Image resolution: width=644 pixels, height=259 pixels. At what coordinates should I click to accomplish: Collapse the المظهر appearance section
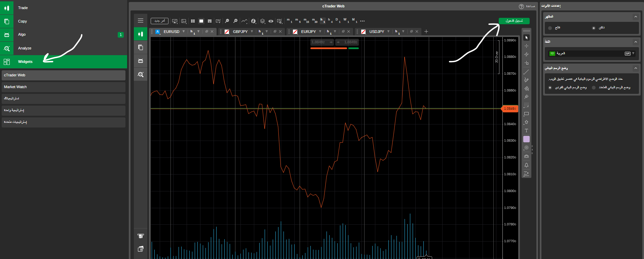(x=636, y=17)
